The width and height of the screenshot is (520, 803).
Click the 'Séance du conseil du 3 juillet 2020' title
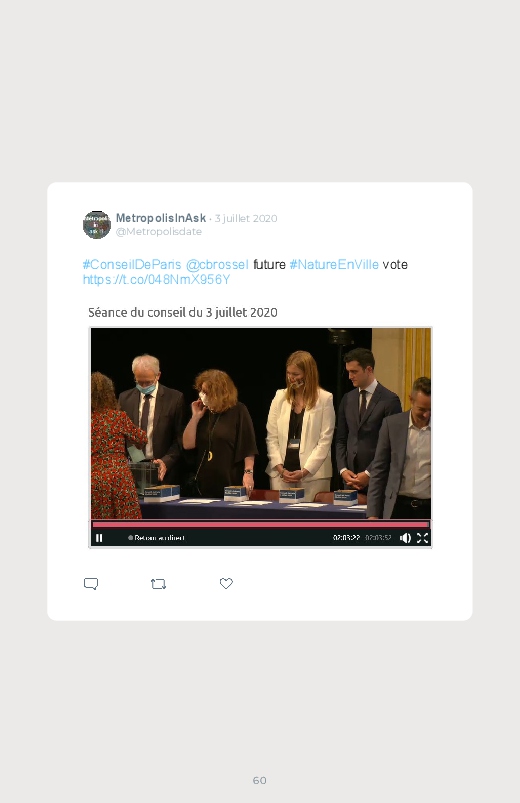(183, 312)
